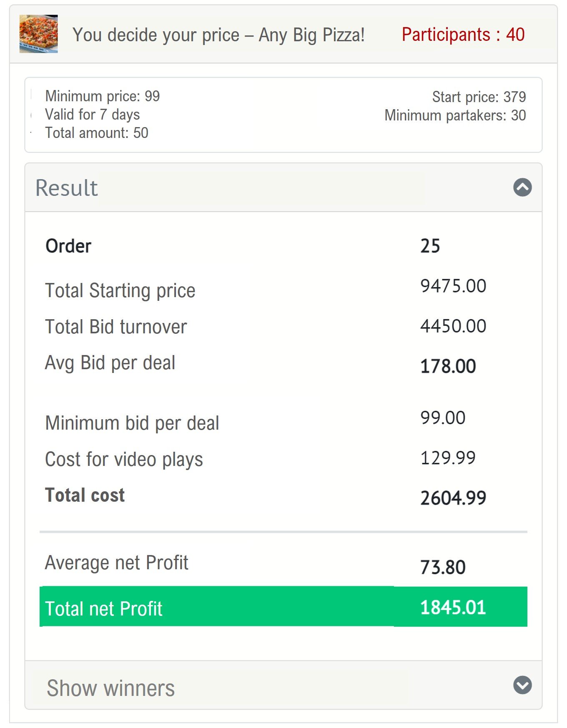Click the Start price: 379 label
Image resolution: width=567 pixels, height=728 pixels.
(x=479, y=97)
